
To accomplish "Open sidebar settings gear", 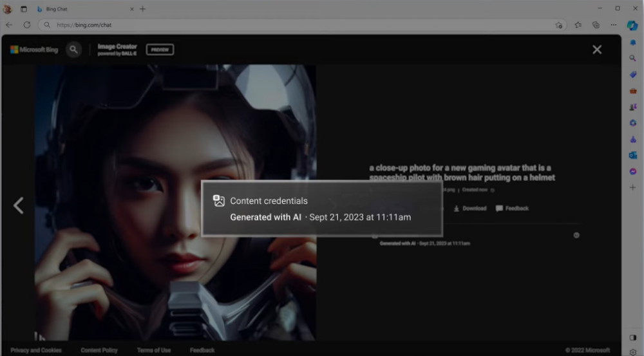I will click(633, 352).
